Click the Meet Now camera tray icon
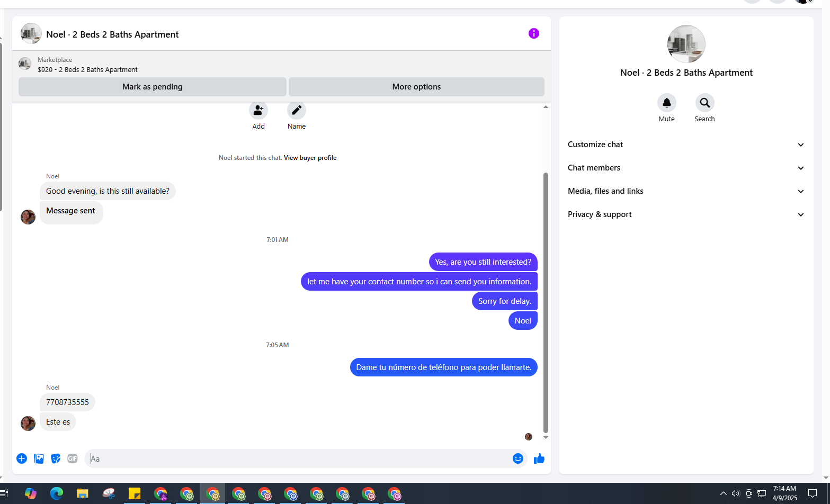The width and height of the screenshot is (830, 504). [749, 493]
